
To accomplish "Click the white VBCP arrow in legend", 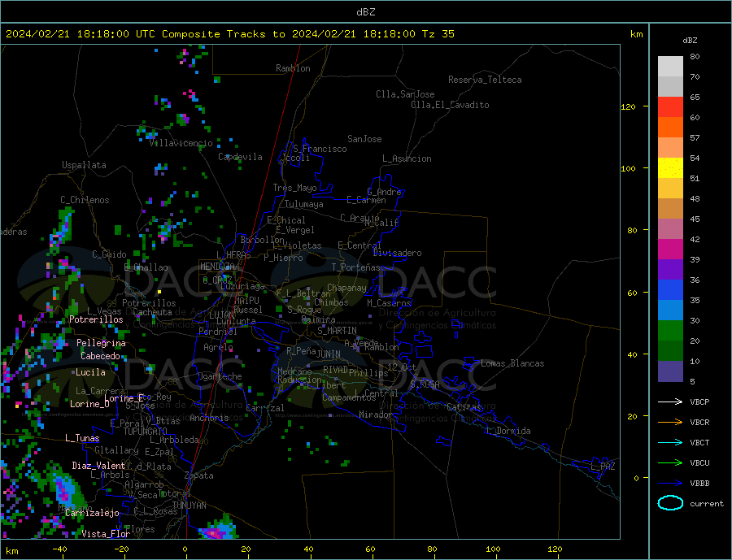I will (670, 402).
